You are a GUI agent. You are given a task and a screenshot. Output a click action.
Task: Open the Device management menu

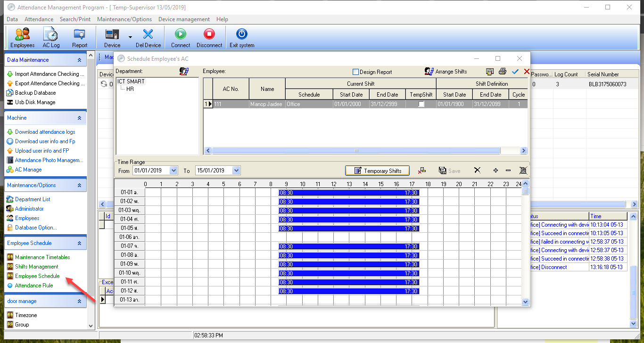point(184,19)
